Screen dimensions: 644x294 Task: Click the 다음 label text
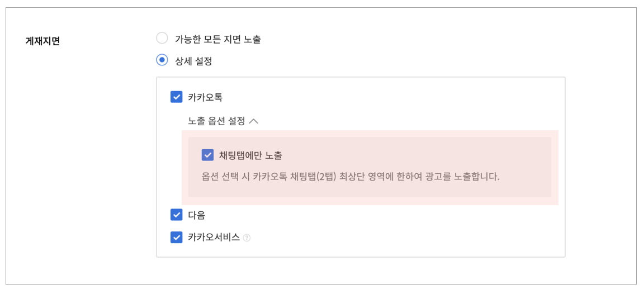coord(196,215)
